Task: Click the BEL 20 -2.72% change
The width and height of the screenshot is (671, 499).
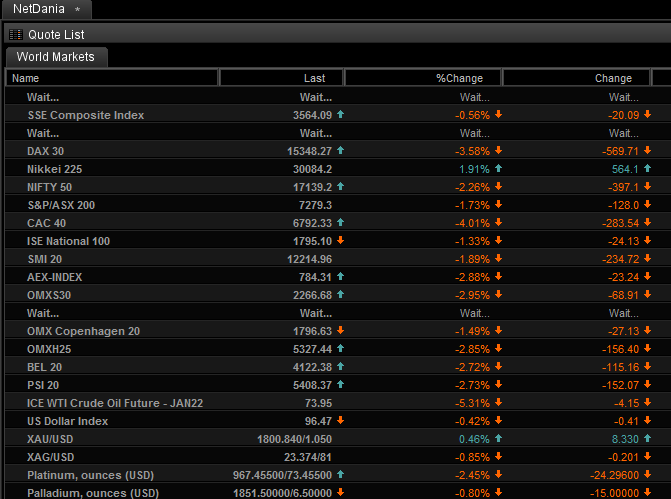Action: (472, 367)
